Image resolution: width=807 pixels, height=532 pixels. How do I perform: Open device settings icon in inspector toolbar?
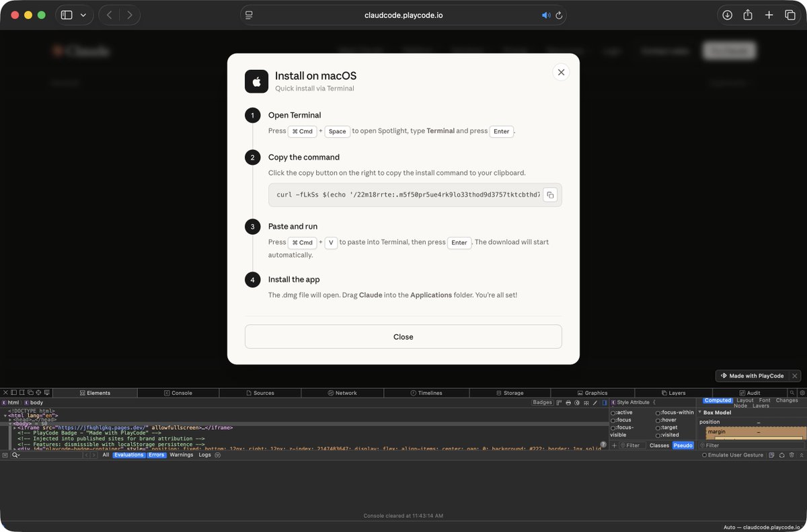click(x=47, y=393)
